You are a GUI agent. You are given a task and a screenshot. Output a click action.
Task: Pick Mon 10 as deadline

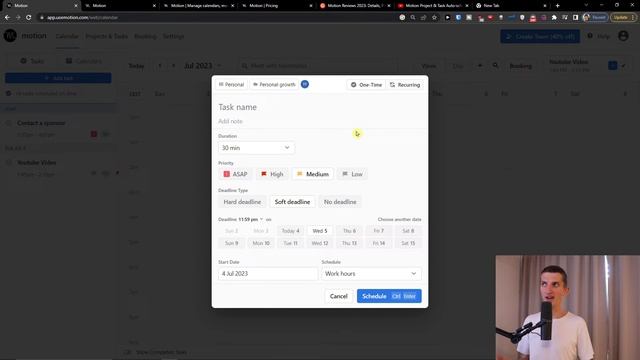[x=261, y=243]
